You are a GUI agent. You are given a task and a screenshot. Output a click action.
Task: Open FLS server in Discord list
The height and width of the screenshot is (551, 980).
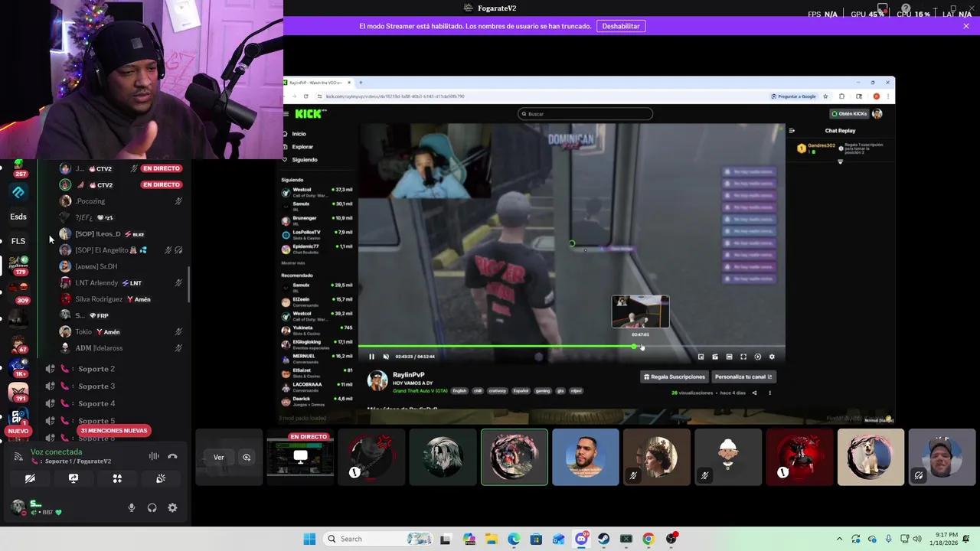(18, 241)
